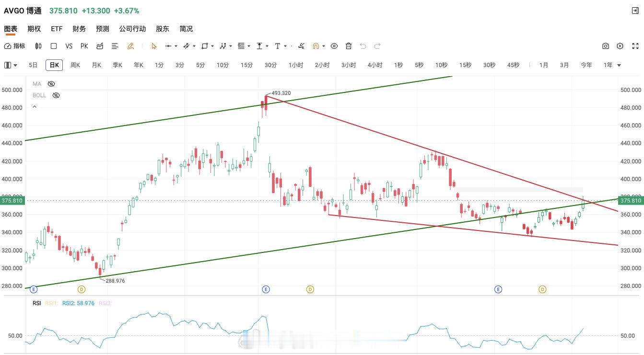The image size is (644, 355).
Task: Select the text T annotation tool
Action: click(x=278, y=46)
